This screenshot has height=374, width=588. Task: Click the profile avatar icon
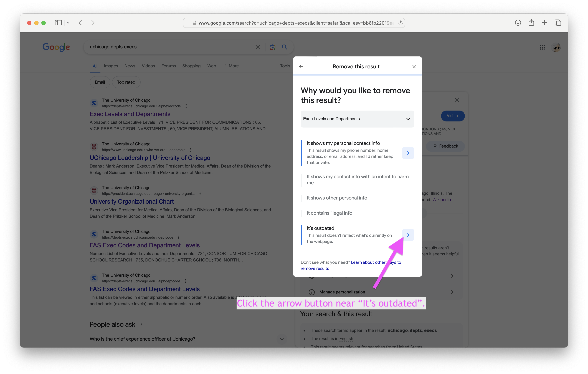point(556,47)
